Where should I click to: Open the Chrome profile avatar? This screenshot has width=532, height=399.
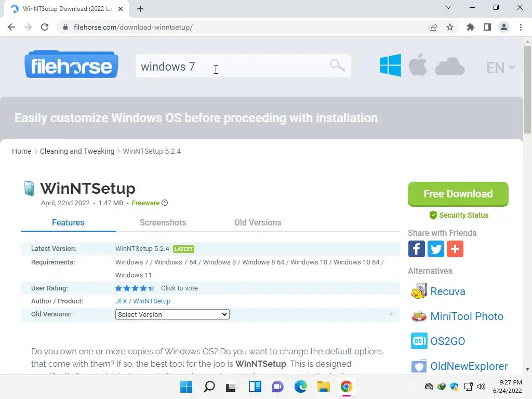(504, 27)
